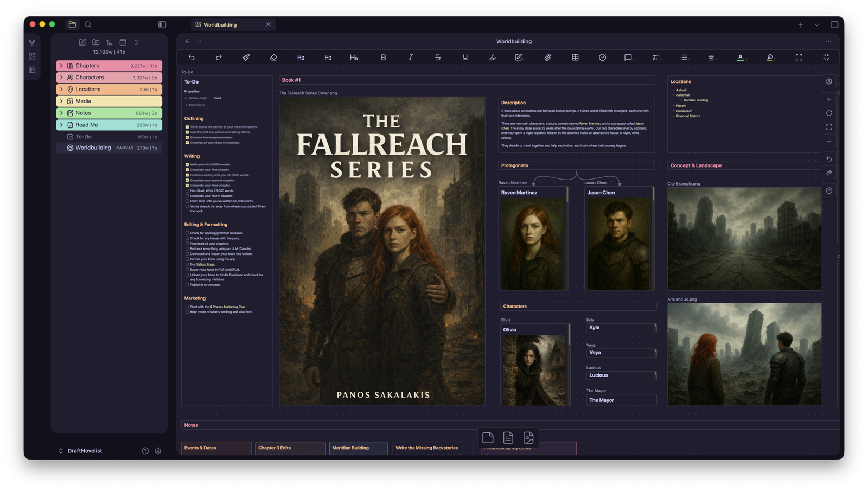This screenshot has height=491, width=868.
Task: Click 'Add property' in To-Do card
Action: pos(196,105)
